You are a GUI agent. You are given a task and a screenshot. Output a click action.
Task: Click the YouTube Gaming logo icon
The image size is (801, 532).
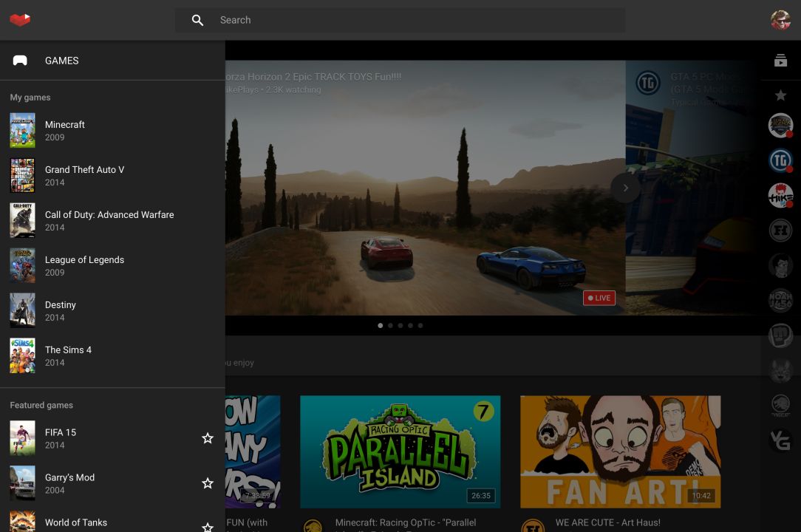[20, 20]
